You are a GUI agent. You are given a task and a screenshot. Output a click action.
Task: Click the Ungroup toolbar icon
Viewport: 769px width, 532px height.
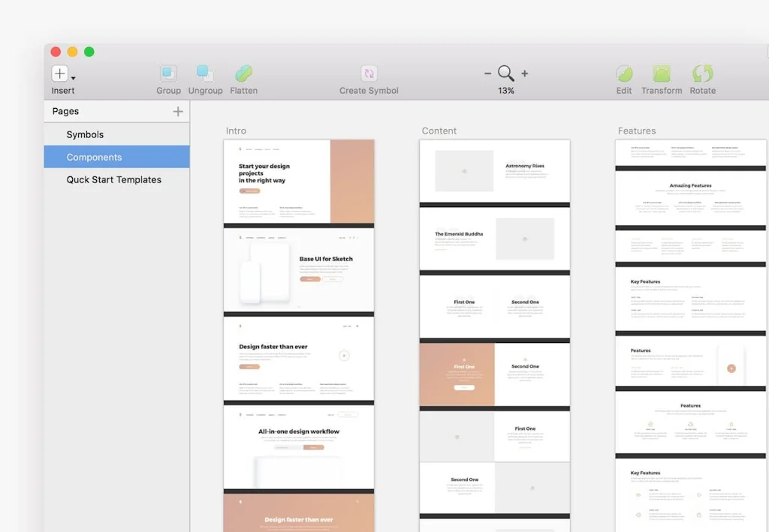tap(205, 74)
